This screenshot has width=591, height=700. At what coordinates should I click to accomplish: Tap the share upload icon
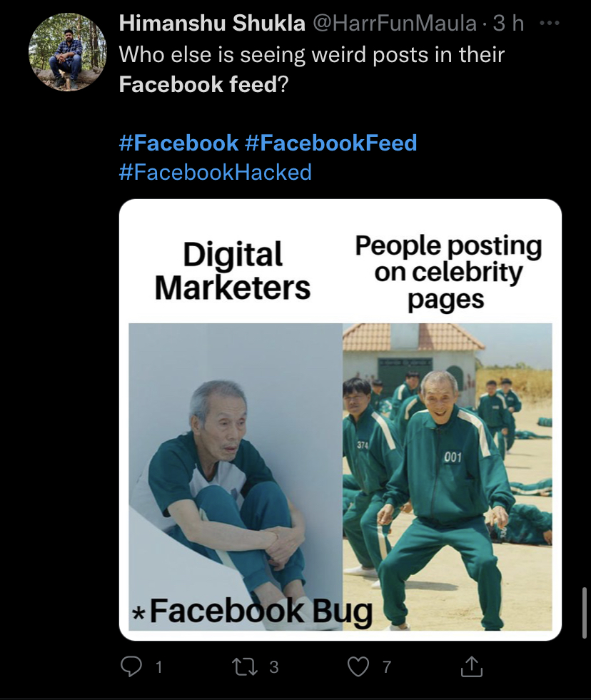(x=471, y=666)
